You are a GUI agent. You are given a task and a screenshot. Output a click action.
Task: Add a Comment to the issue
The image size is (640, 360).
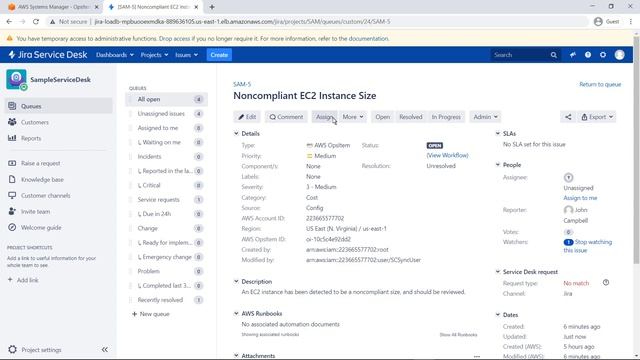[286, 117]
